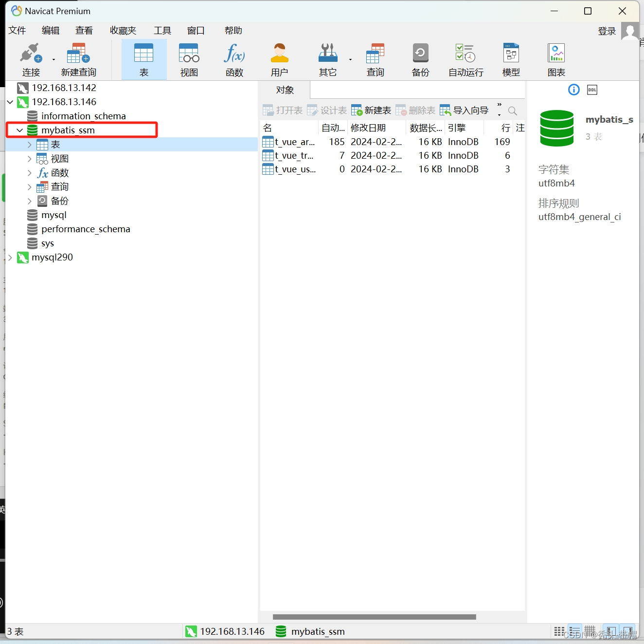The height and width of the screenshot is (644, 644).
Task: Open the 其它 dropdown arrow
Action: coord(350,59)
